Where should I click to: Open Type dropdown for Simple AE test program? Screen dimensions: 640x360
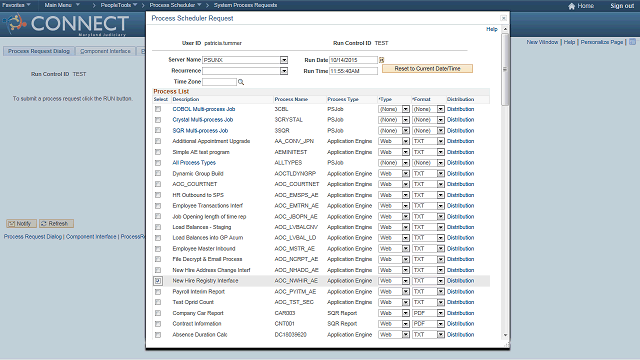(405, 152)
